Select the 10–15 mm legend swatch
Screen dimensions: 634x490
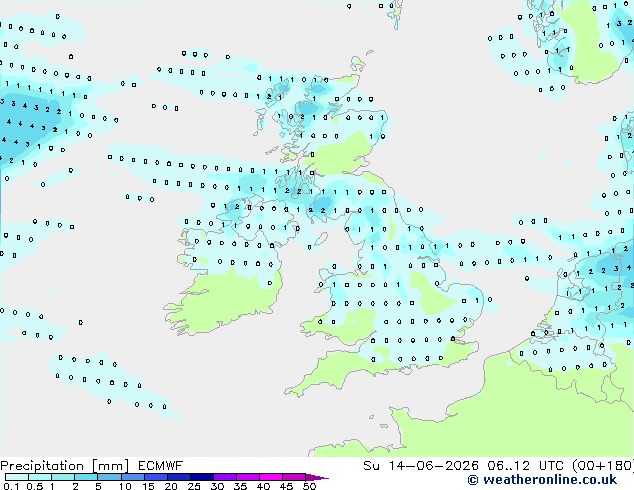[x=132, y=477]
